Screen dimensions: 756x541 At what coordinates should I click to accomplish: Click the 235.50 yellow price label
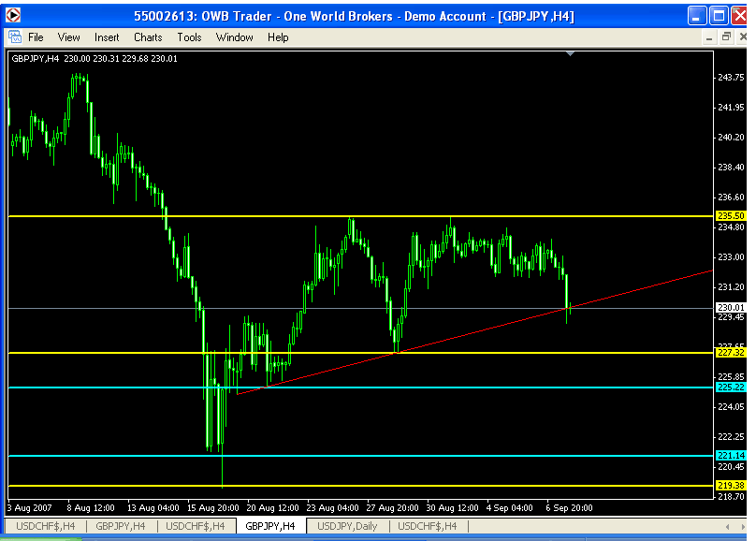(731, 215)
